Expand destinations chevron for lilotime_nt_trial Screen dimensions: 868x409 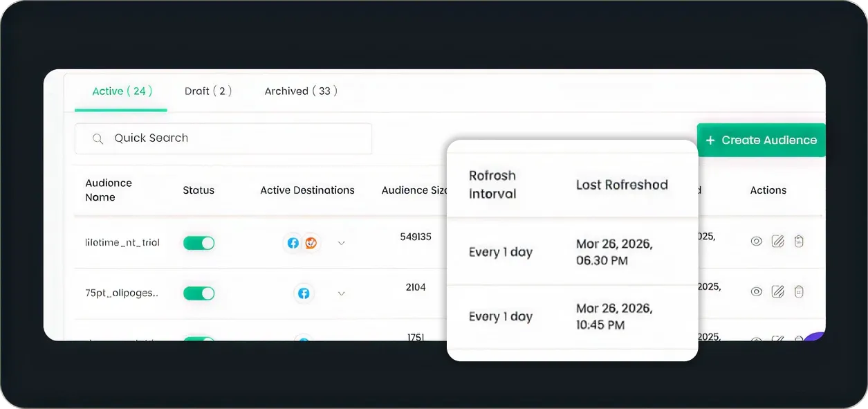click(x=341, y=243)
